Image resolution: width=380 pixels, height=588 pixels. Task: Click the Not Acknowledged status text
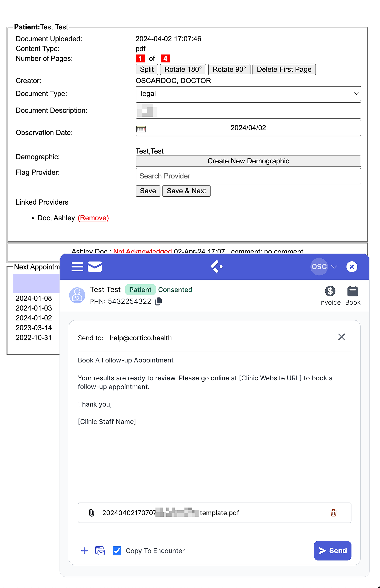142,252
